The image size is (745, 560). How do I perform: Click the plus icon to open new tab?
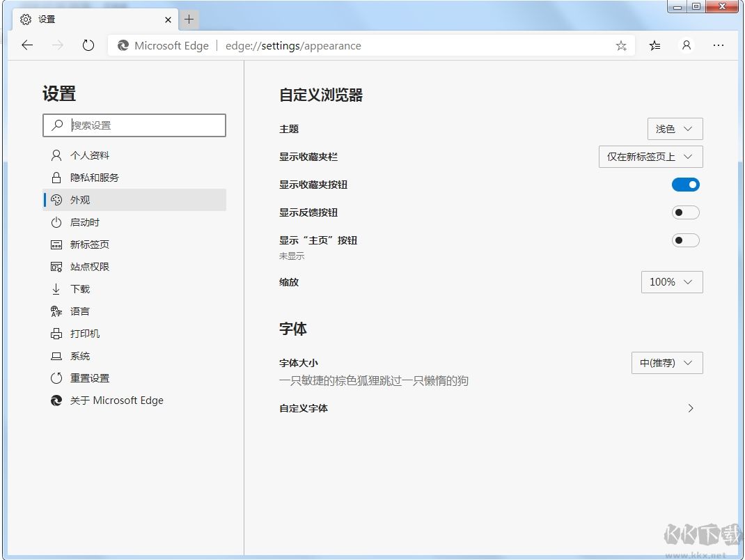click(189, 20)
